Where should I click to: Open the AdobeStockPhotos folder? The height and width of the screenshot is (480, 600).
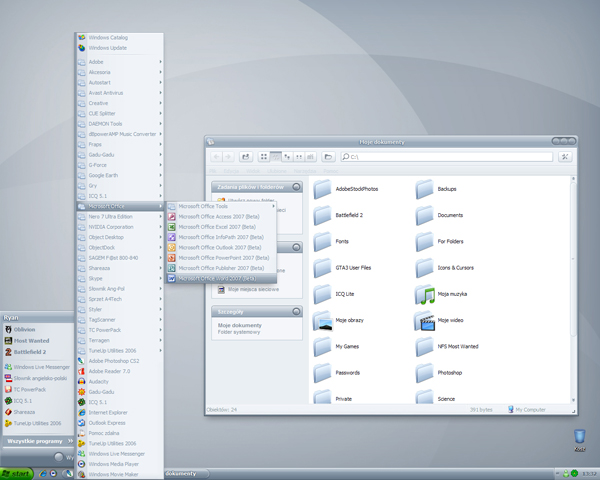[x=346, y=189]
